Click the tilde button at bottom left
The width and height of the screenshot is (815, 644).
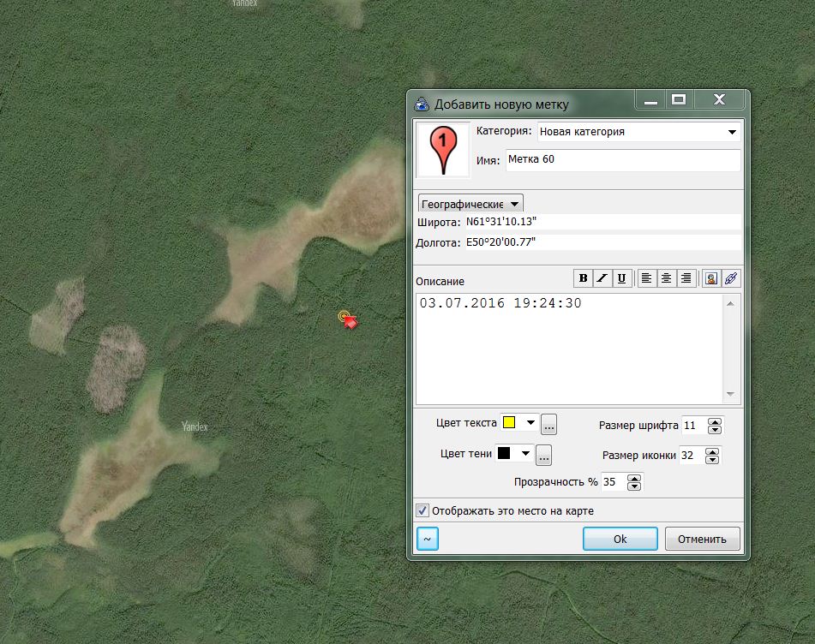[427, 539]
